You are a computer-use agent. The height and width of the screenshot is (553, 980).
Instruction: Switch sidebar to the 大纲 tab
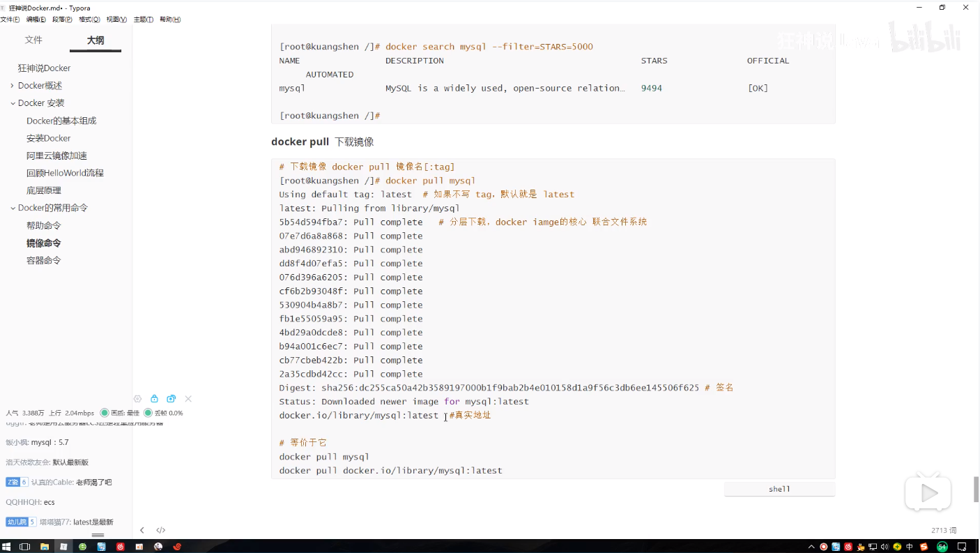pyautogui.click(x=95, y=40)
